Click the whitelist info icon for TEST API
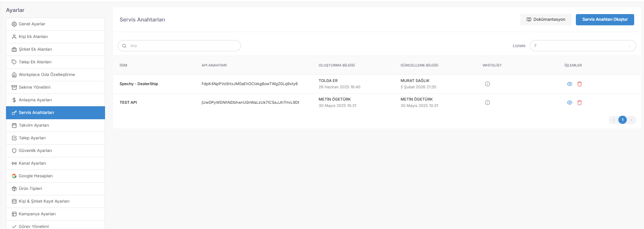The height and width of the screenshot is (229, 644). (x=487, y=103)
